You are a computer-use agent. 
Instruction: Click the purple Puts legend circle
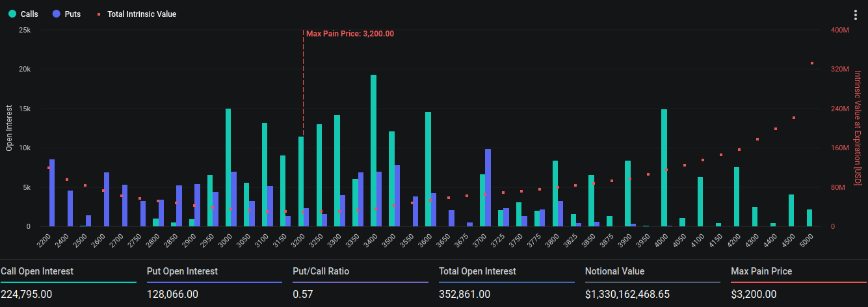(56, 14)
